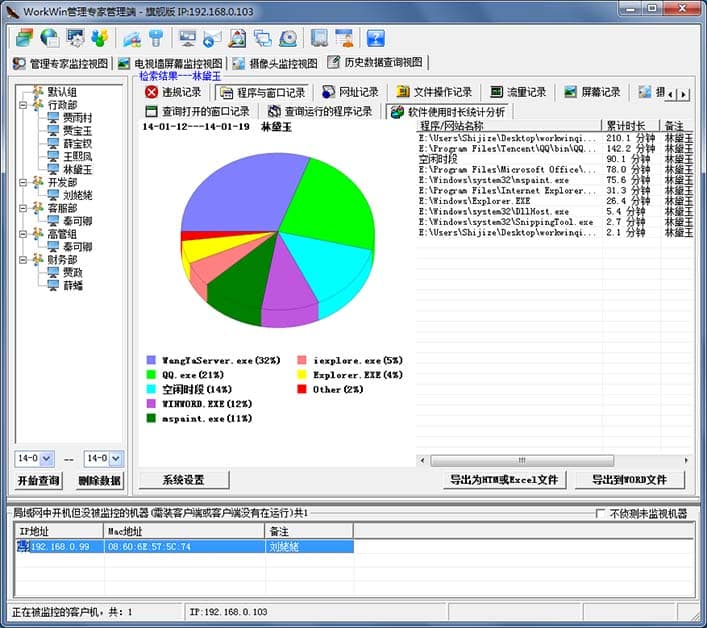Viewport: 707px width, 628px height.
Task: Click the 空闲时段 row in the list
Action: 556,159
